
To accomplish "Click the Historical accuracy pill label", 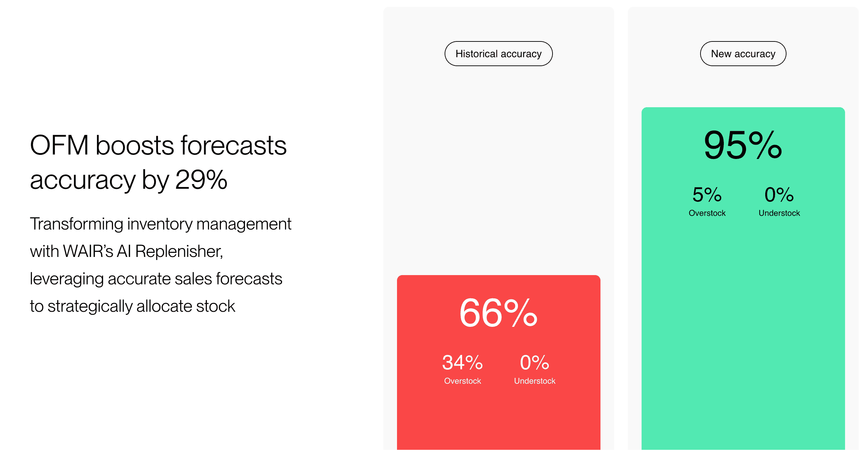I will pos(498,54).
